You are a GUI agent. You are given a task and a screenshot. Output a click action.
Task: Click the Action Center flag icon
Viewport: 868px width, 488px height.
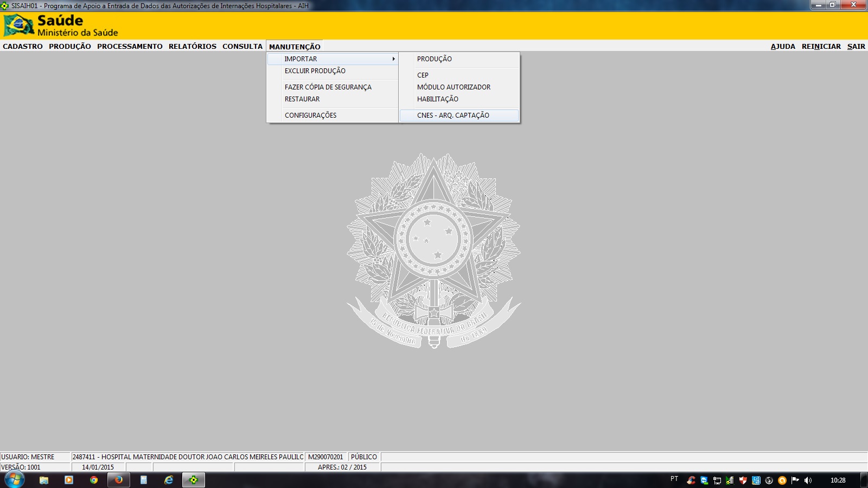click(795, 480)
